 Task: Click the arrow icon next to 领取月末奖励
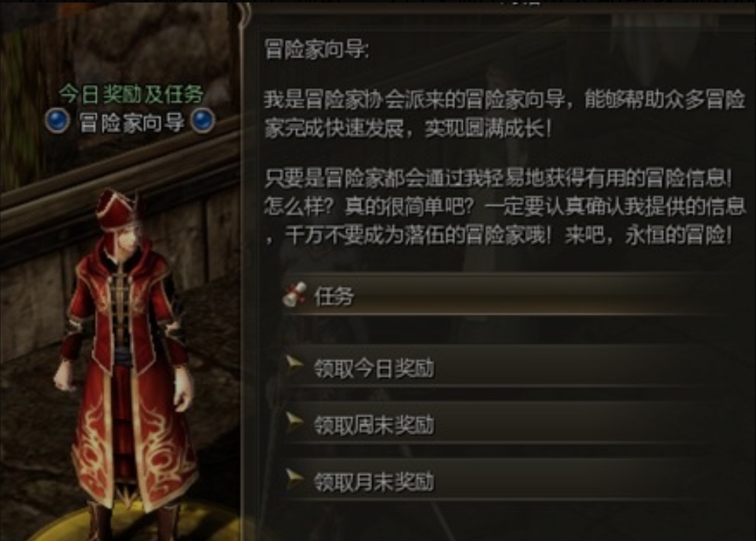[294, 479]
